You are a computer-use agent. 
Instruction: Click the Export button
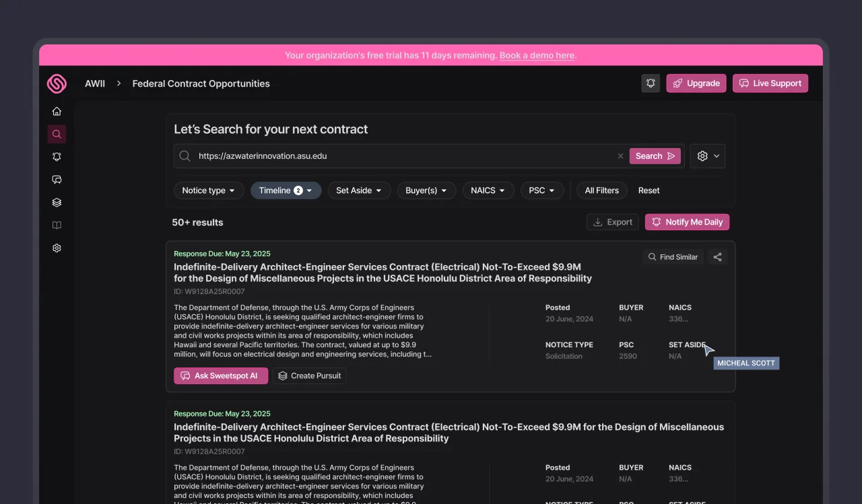coord(613,222)
